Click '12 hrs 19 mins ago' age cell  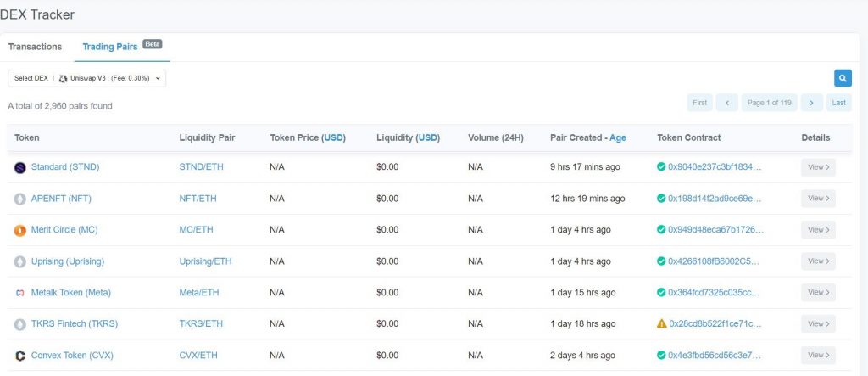pos(588,198)
